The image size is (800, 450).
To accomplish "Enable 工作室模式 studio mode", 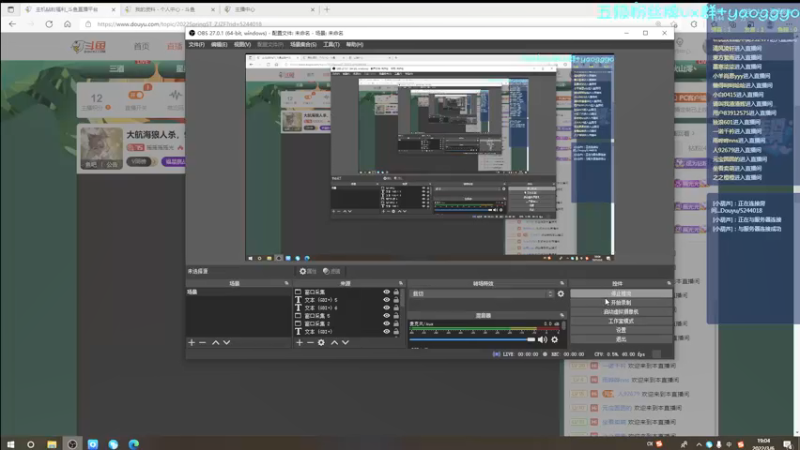I will point(621,321).
